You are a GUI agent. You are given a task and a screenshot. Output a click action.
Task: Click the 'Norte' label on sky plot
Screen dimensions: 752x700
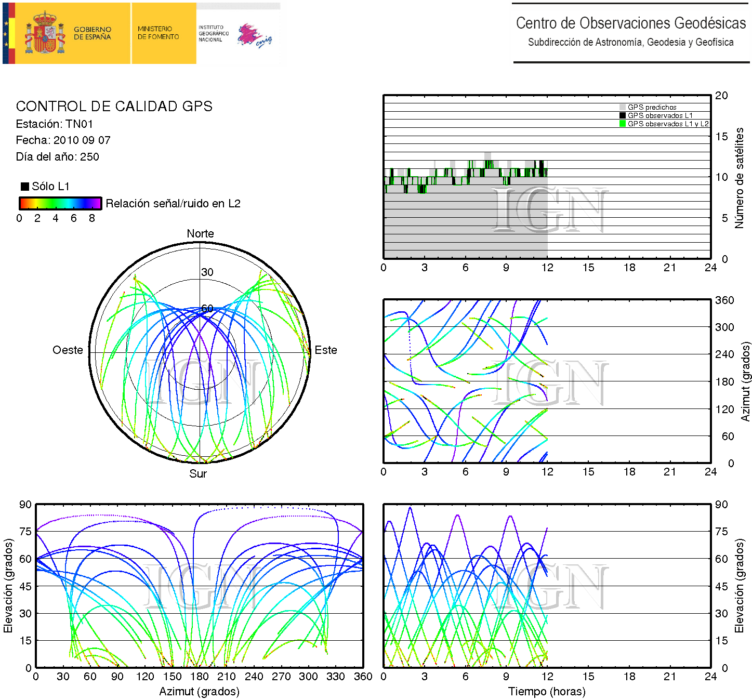coord(201,233)
